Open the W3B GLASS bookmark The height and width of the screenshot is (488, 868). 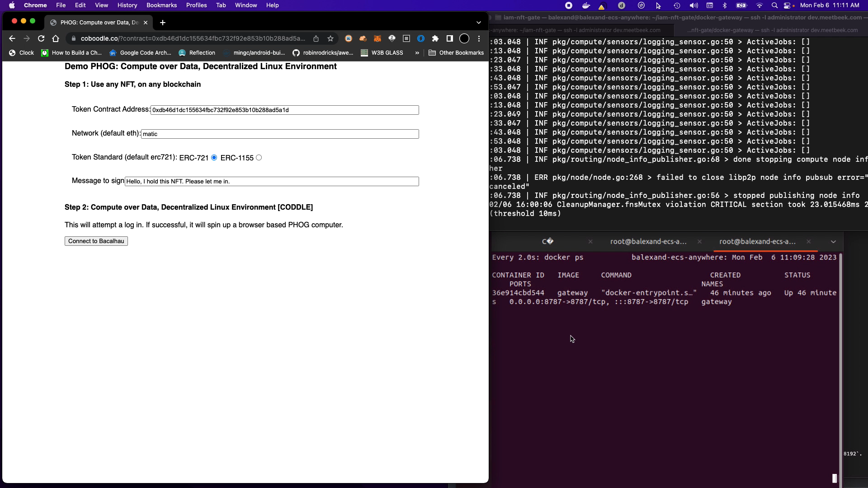[382, 53]
